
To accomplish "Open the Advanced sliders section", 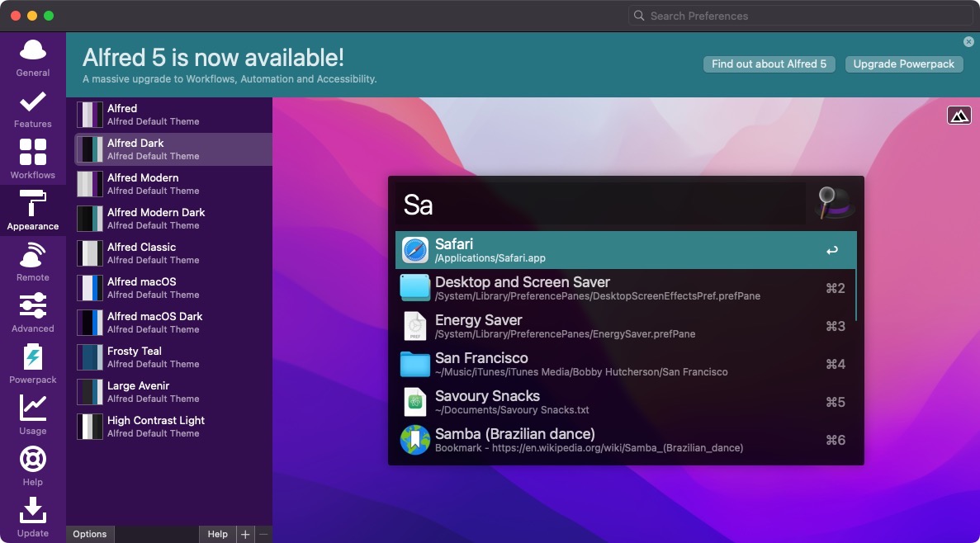I will click(32, 314).
